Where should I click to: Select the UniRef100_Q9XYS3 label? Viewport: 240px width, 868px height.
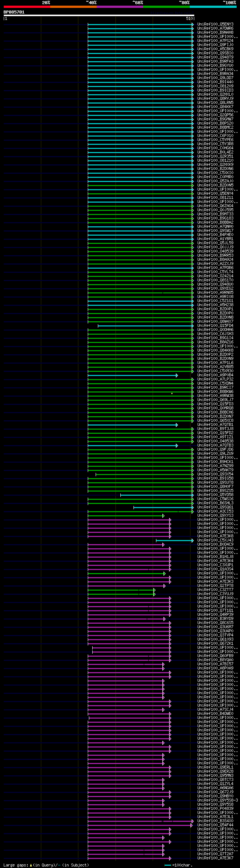click(215, 516)
